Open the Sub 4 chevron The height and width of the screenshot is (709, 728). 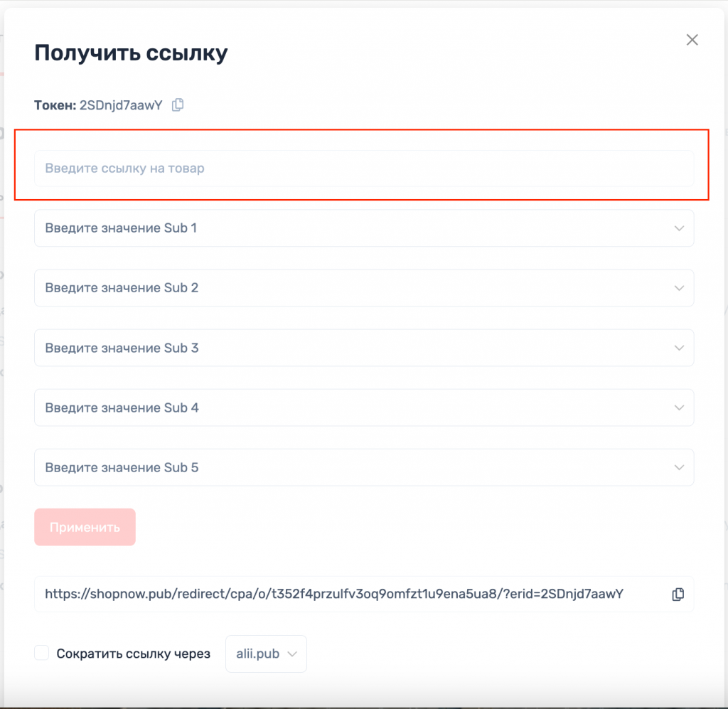[679, 407]
